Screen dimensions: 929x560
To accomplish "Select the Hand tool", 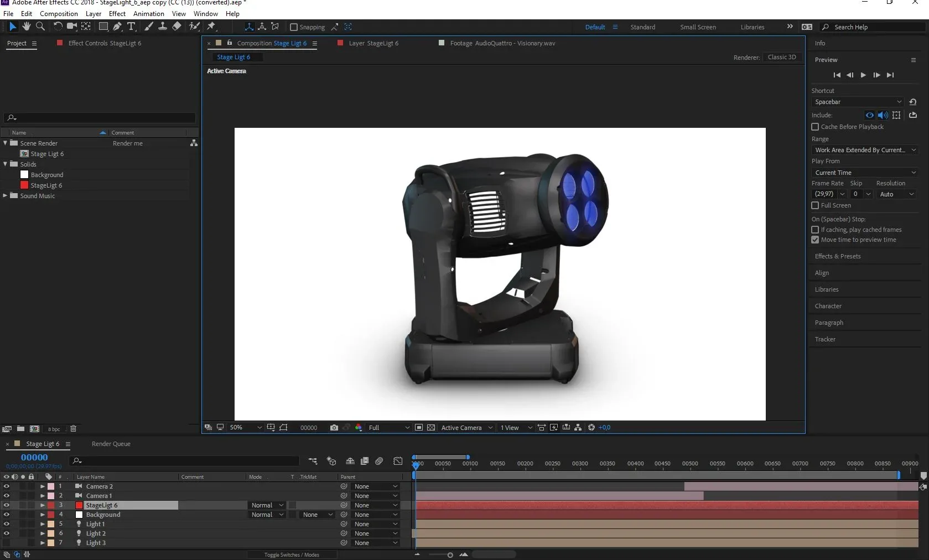I will [26, 27].
